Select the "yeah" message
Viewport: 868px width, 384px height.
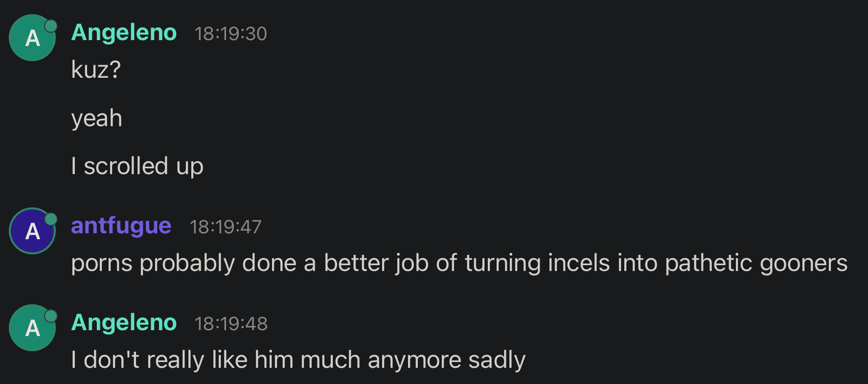pos(96,118)
